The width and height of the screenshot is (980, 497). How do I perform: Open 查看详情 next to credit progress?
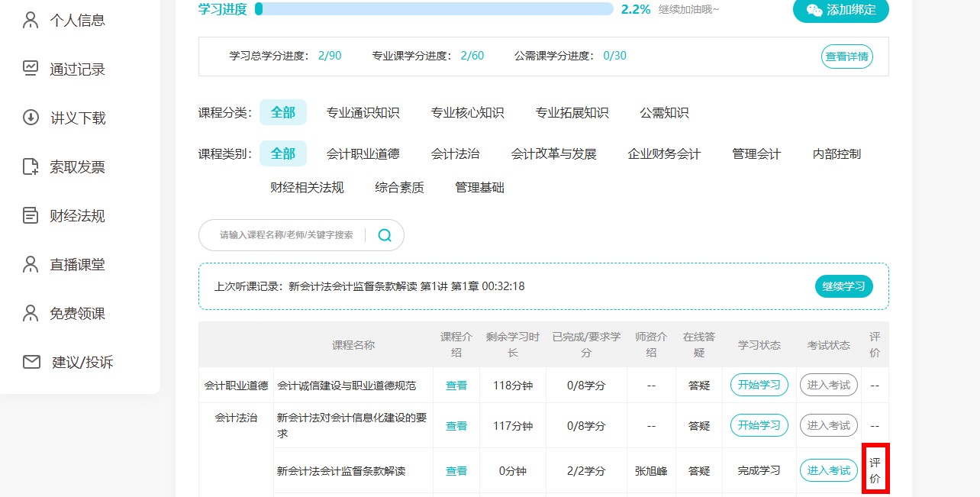pos(848,56)
